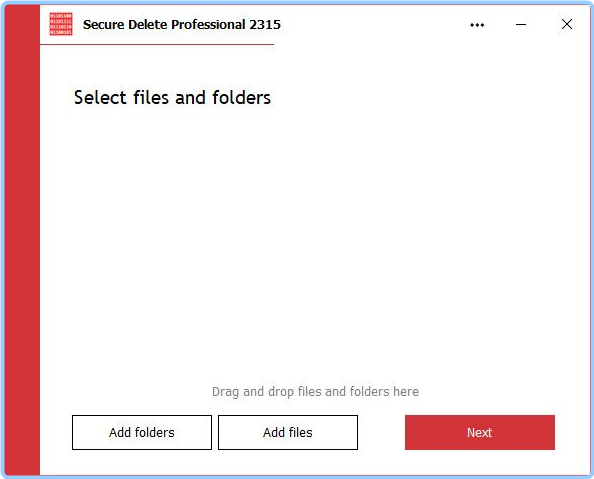Select the application icon beside the title
The image size is (594, 479).
[x=61, y=24]
